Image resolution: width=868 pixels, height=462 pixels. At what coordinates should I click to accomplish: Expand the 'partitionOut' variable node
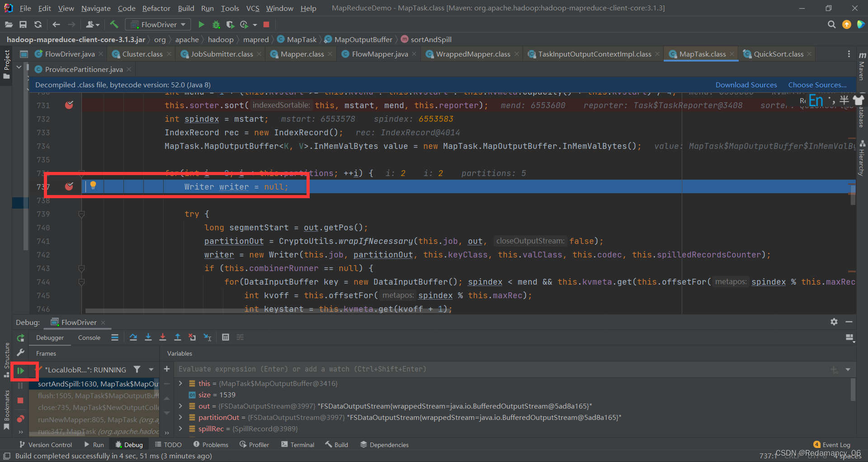(181, 417)
